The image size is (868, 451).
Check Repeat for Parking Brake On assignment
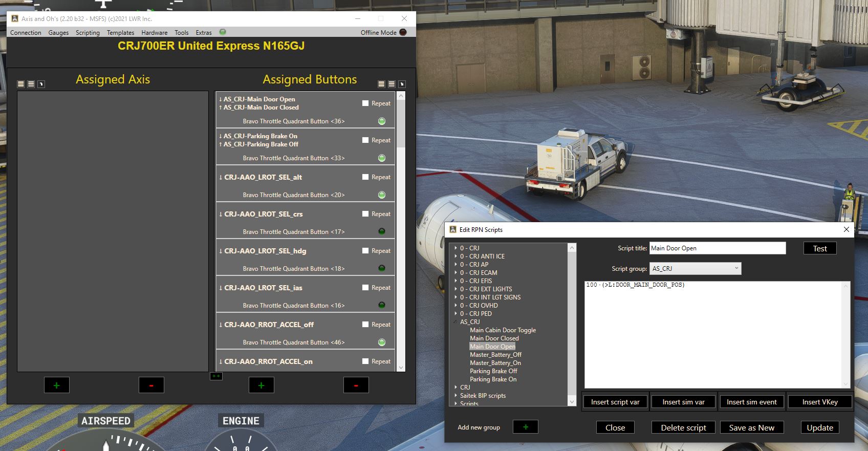(365, 140)
